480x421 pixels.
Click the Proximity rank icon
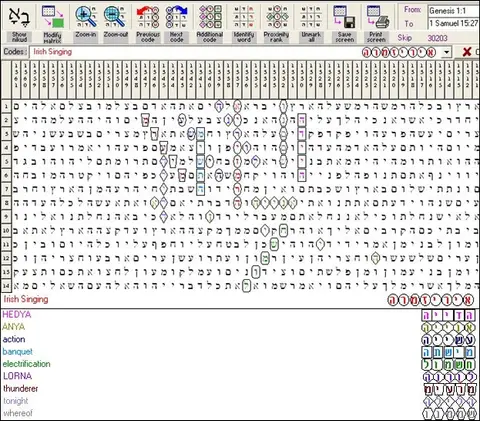[277, 17]
